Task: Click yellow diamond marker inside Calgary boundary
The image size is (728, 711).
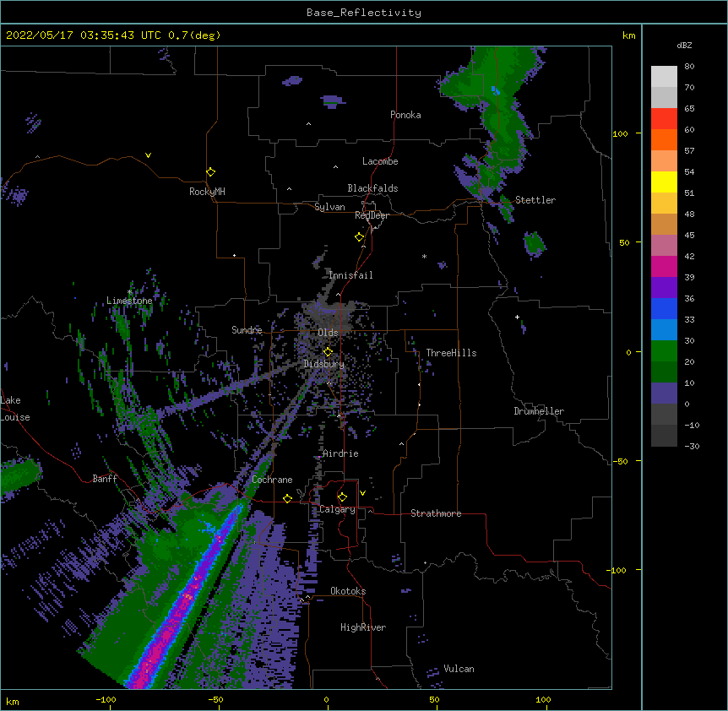Action: click(342, 497)
